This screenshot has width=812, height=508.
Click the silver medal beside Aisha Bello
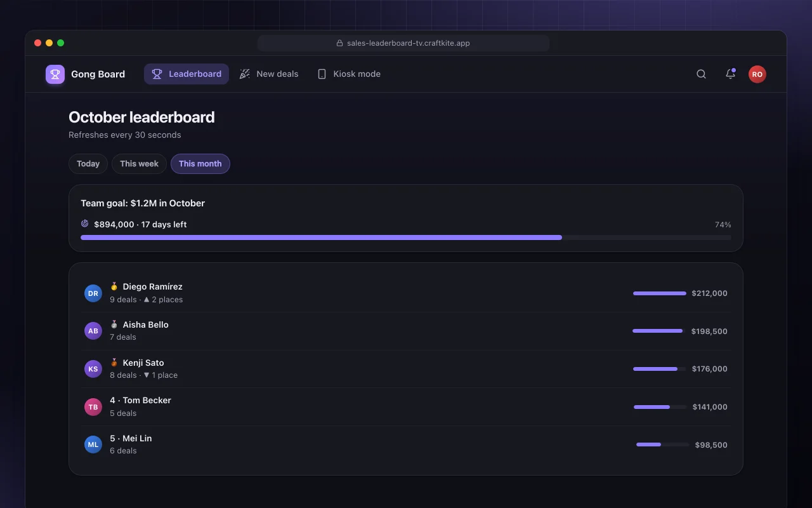(114, 324)
